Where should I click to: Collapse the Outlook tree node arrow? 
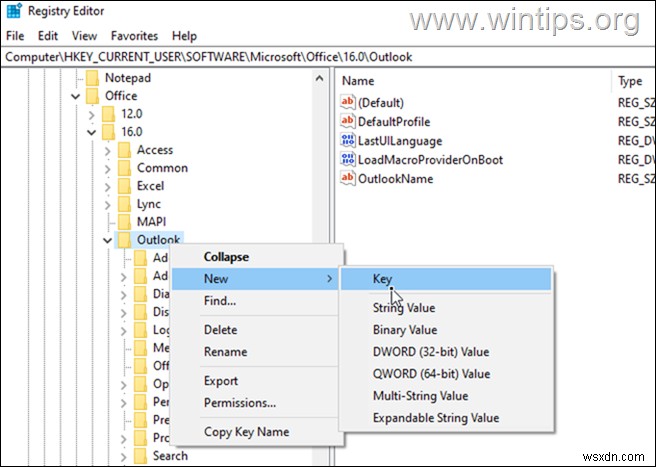108,241
